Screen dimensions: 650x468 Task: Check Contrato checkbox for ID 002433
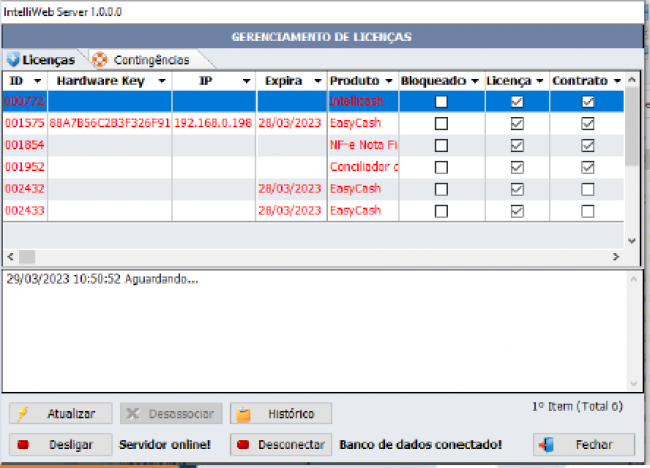(587, 211)
